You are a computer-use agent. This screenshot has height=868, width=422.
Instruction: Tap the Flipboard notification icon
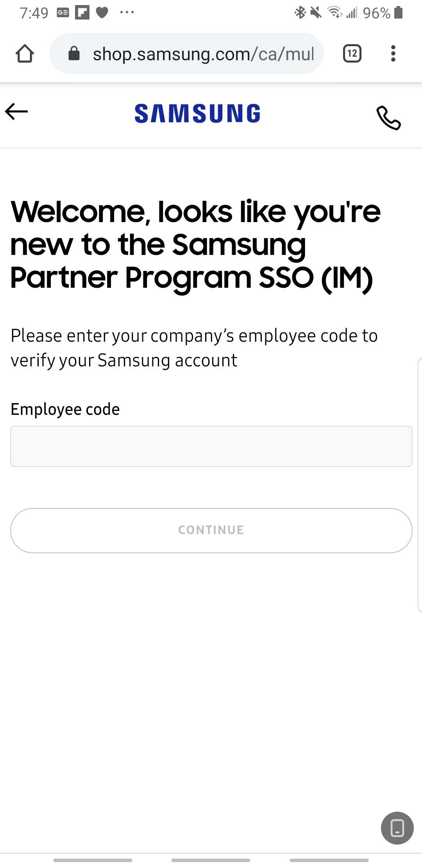[82, 12]
